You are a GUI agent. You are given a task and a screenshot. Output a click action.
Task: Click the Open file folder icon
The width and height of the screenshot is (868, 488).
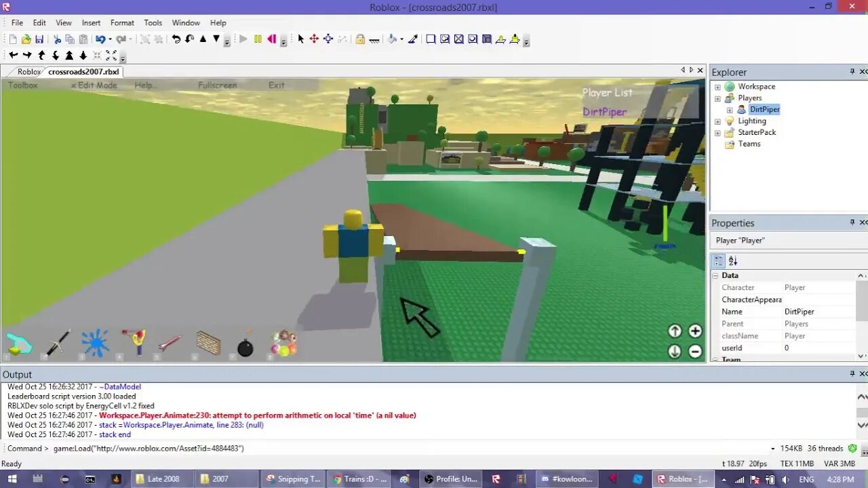click(x=26, y=39)
